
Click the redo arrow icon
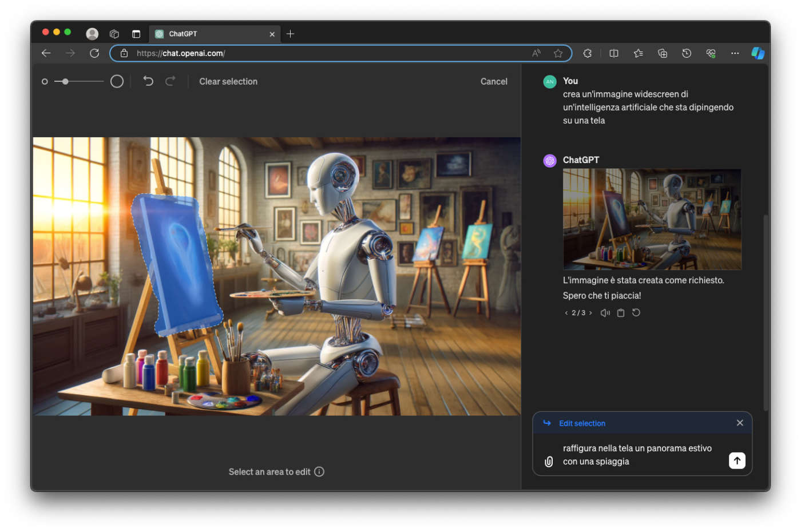(x=170, y=81)
